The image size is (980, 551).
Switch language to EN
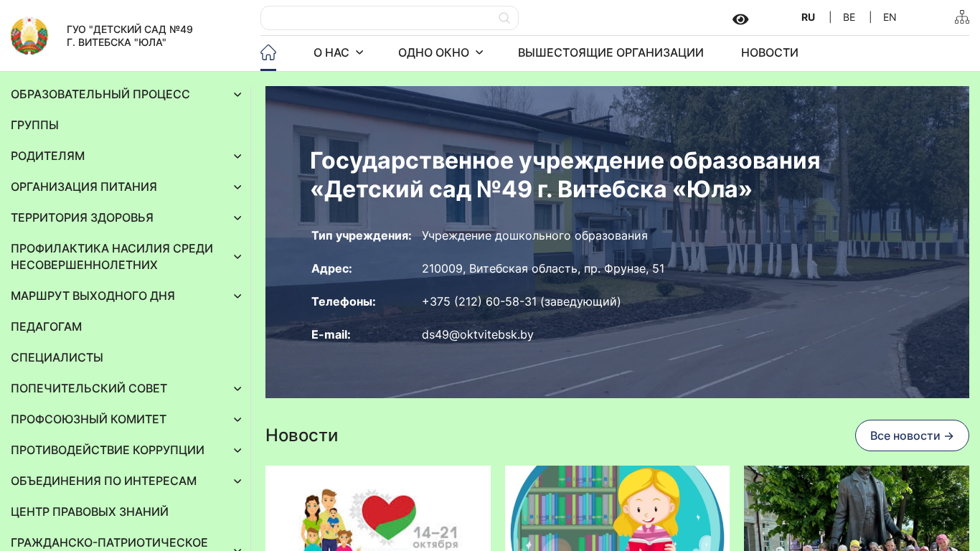pyautogui.click(x=890, y=17)
